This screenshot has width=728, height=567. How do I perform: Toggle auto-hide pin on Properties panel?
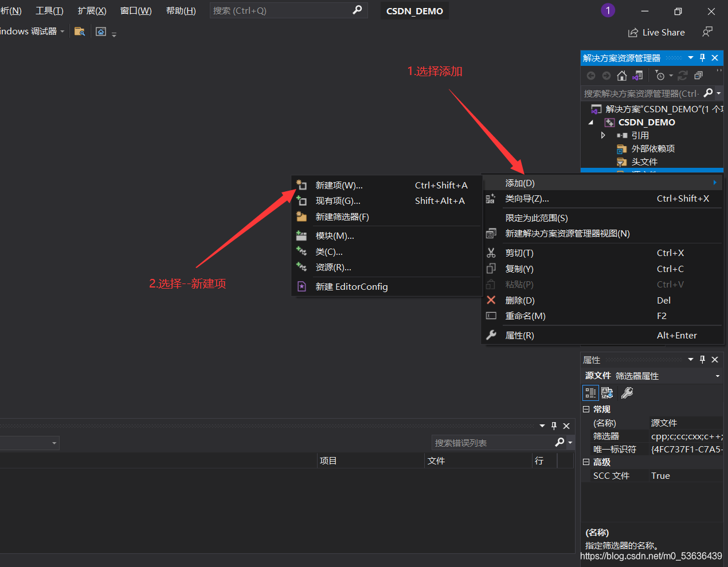point(702,360)
